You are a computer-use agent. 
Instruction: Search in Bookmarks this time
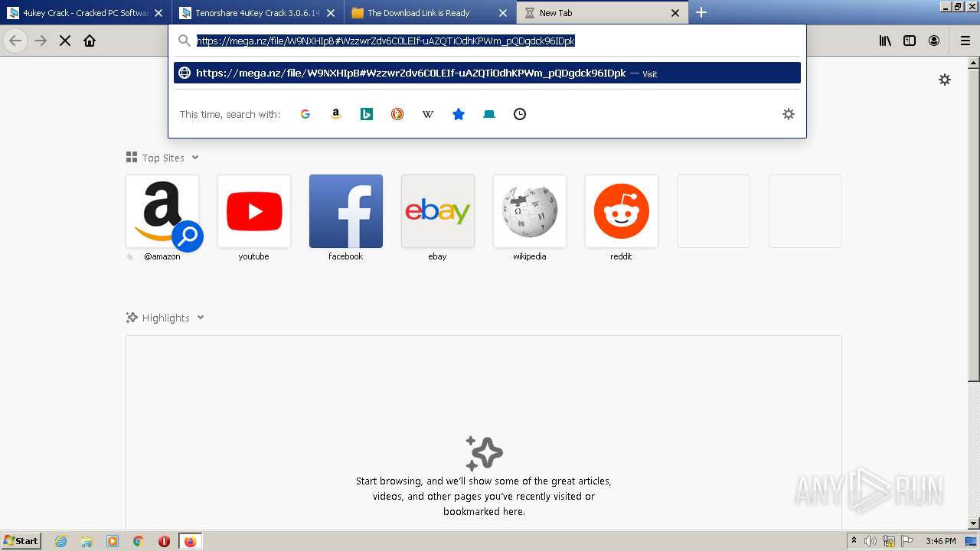459,114
